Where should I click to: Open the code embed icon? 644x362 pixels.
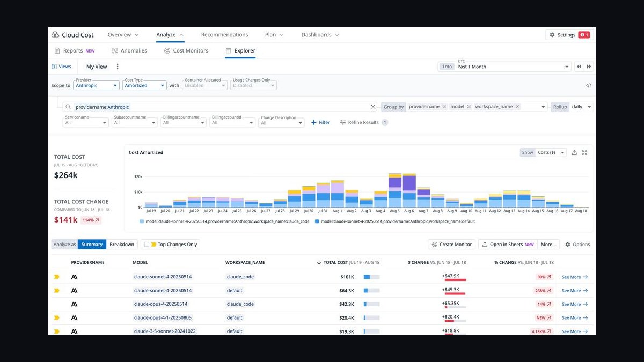[x=589, y=85]
